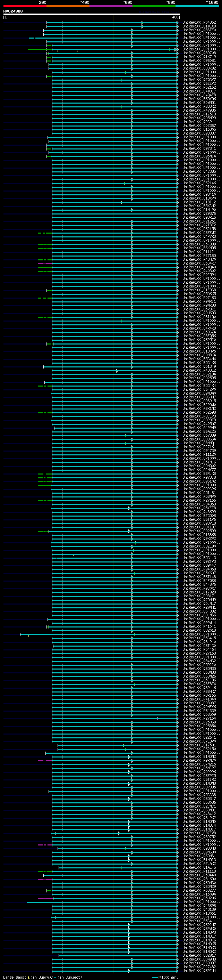This screenshot has width=222, height=980.
Task: Click the red 20% identity legend segment
Action: click(25, 6)
